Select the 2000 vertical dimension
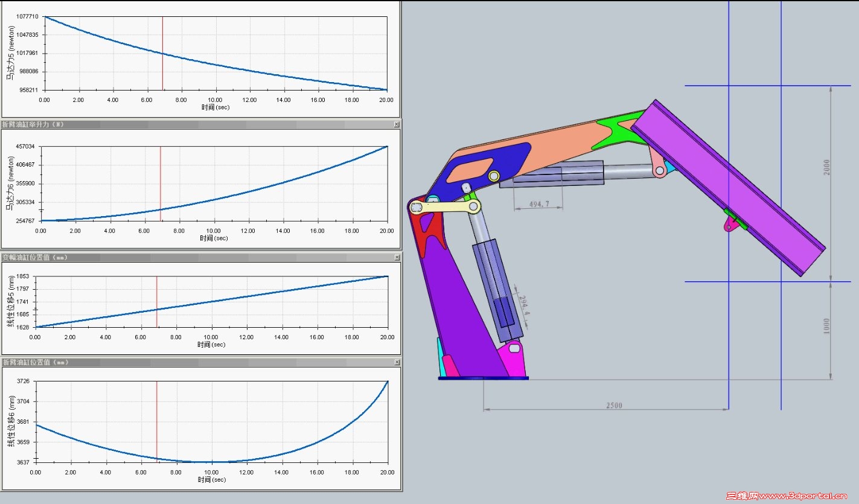Viewport: 859px width, 504px height. pos(828,167)
